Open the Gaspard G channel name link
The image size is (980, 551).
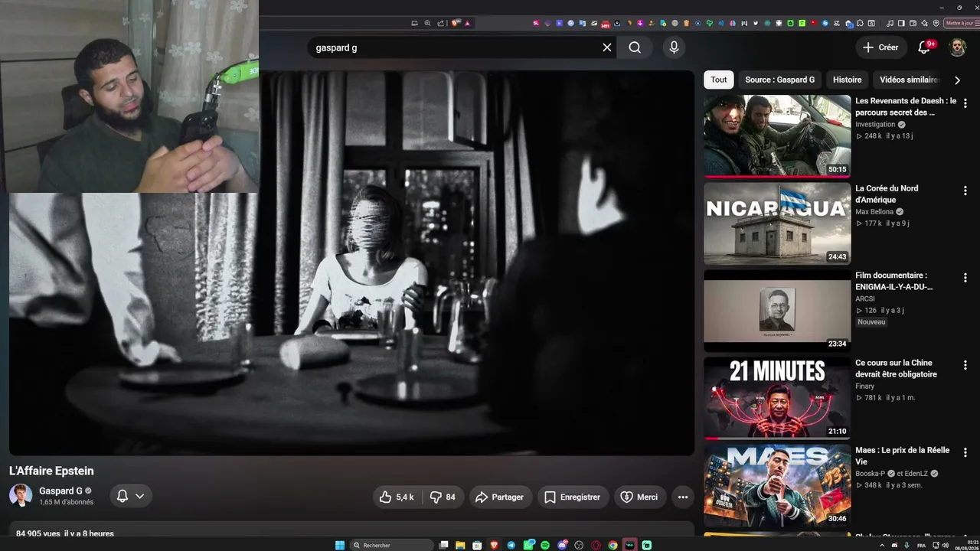tap(61, 491)
